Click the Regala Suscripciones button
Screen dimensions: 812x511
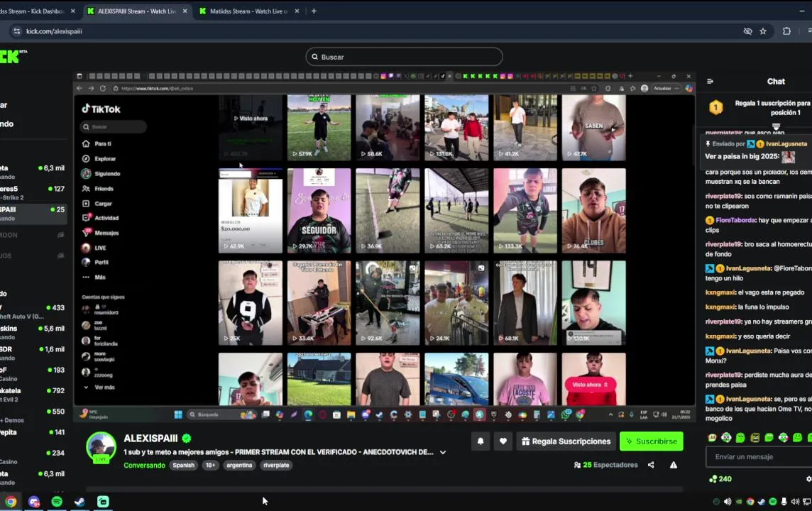566,441
